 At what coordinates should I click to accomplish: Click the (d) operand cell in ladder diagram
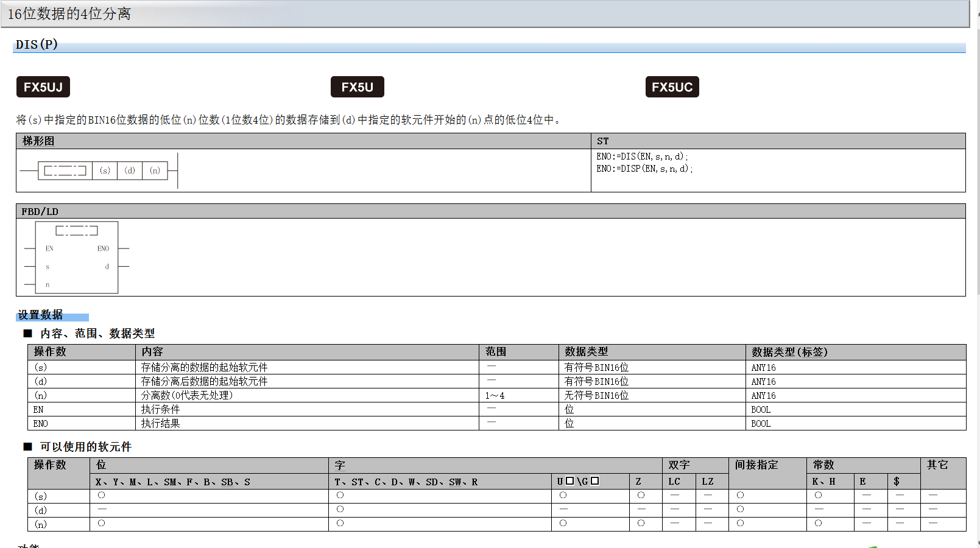(130, 170)
